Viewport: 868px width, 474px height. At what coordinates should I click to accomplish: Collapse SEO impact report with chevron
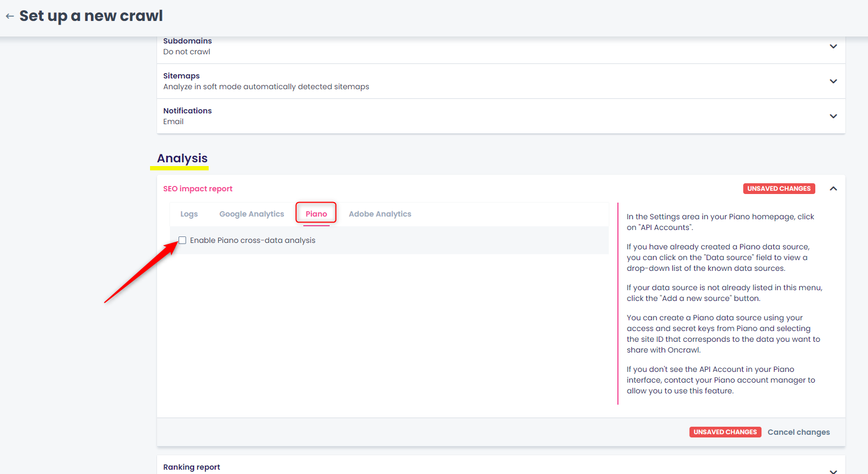pos(833,189)
